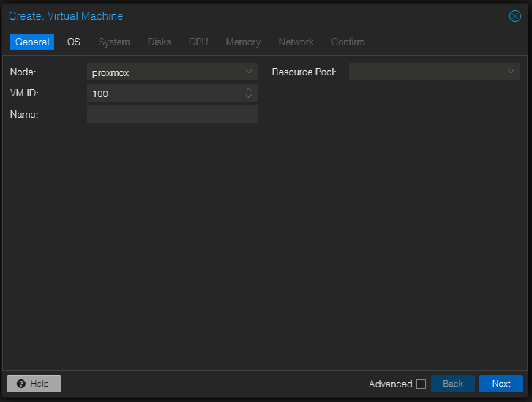The width and height of the screenshot is (532, 402).
Task: Click the help question mark icon
Action: point(21,384)
